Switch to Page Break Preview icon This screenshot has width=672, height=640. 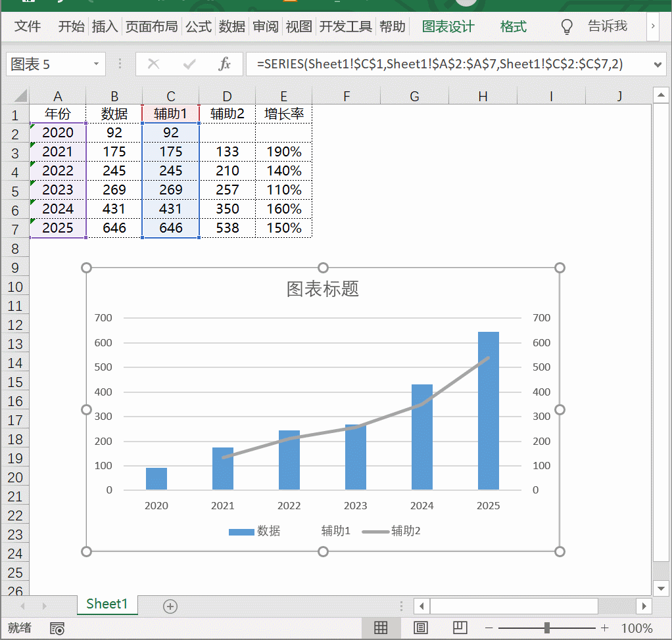pos(460,628)
